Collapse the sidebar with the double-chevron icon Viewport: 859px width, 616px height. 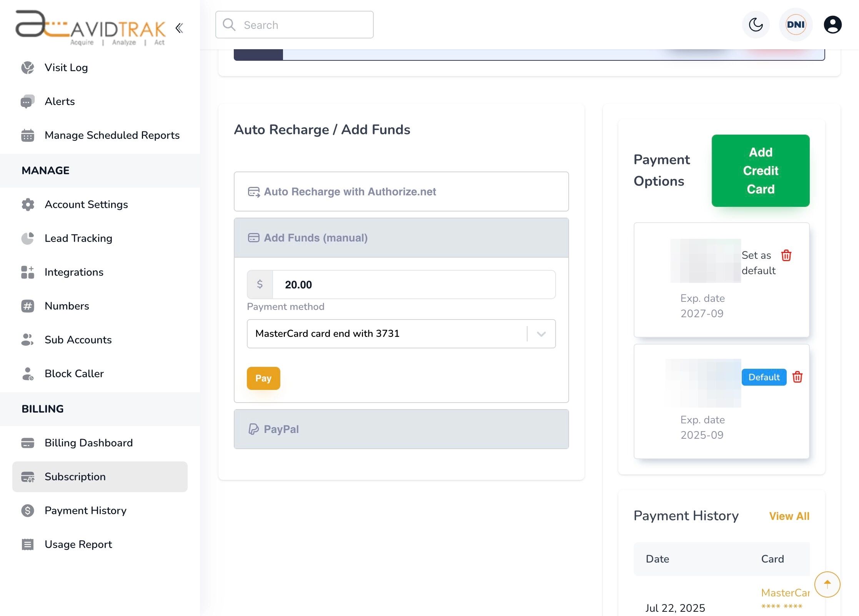click(x=179, y=28)
